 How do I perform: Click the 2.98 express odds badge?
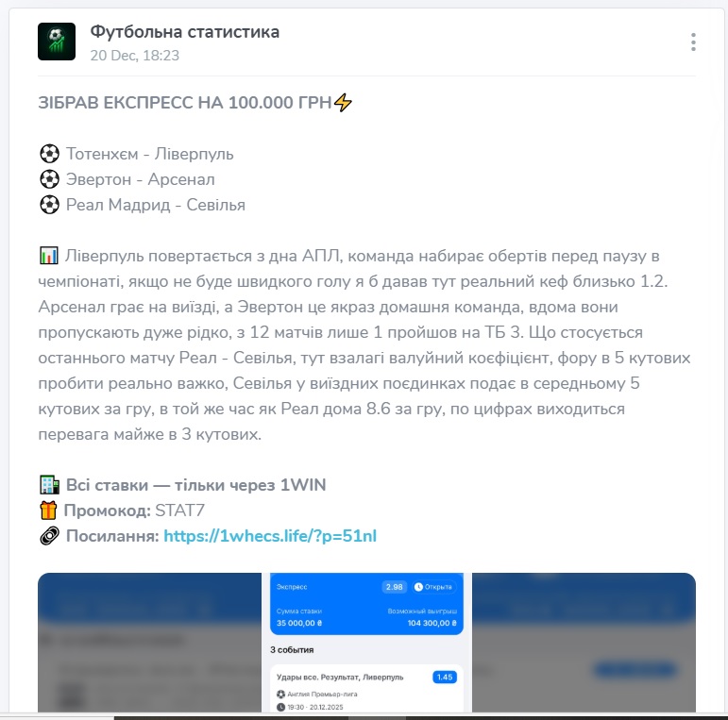click(394, 587)
